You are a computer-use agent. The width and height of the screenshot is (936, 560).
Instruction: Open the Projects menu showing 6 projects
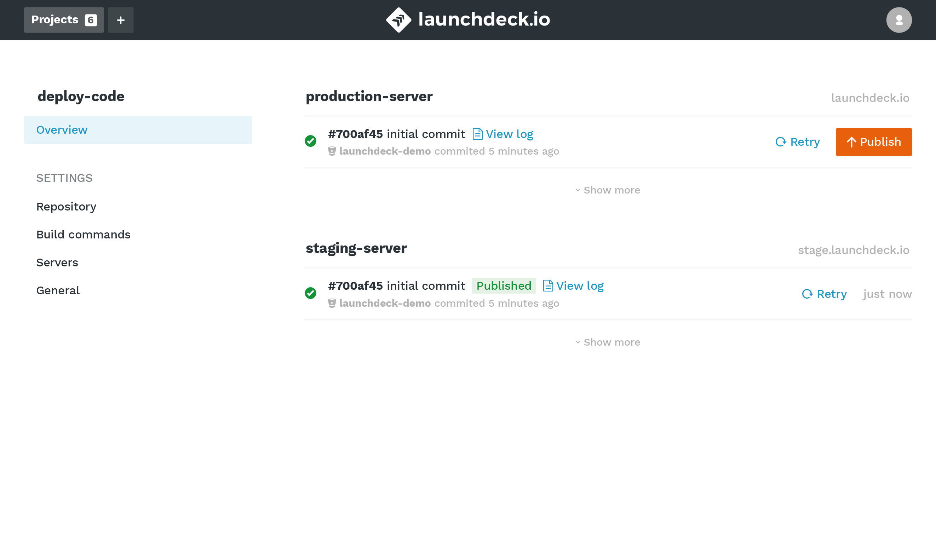click(63, 19)
